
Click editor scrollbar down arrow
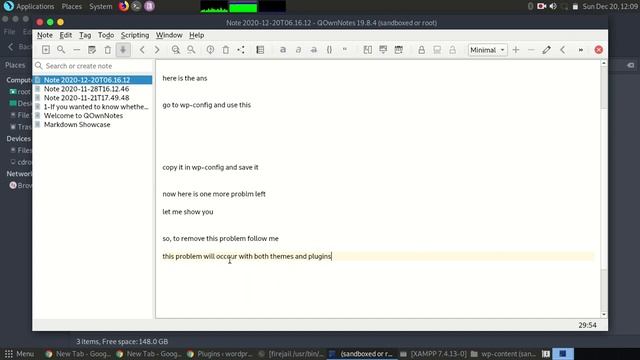point(604,315)
